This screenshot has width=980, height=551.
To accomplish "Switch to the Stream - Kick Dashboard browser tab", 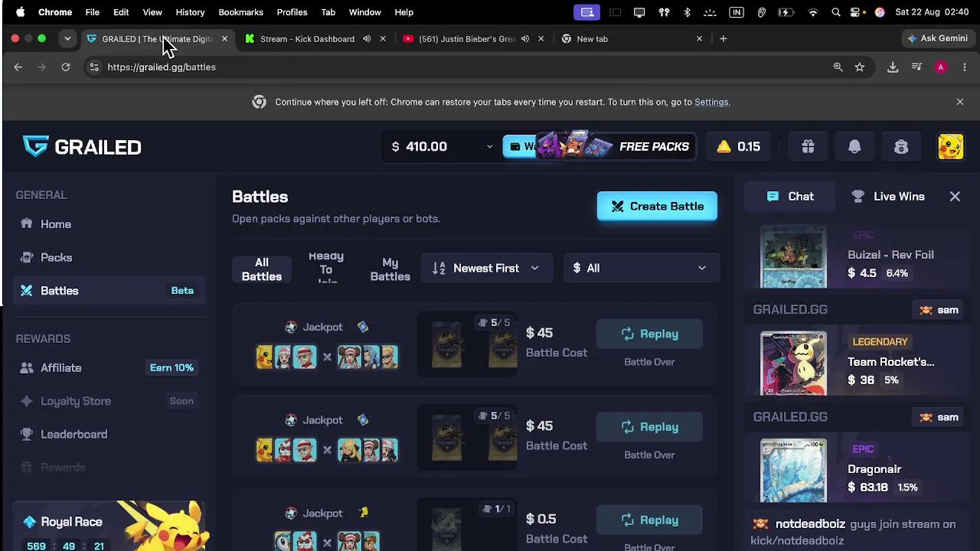I will pos(307,39).
